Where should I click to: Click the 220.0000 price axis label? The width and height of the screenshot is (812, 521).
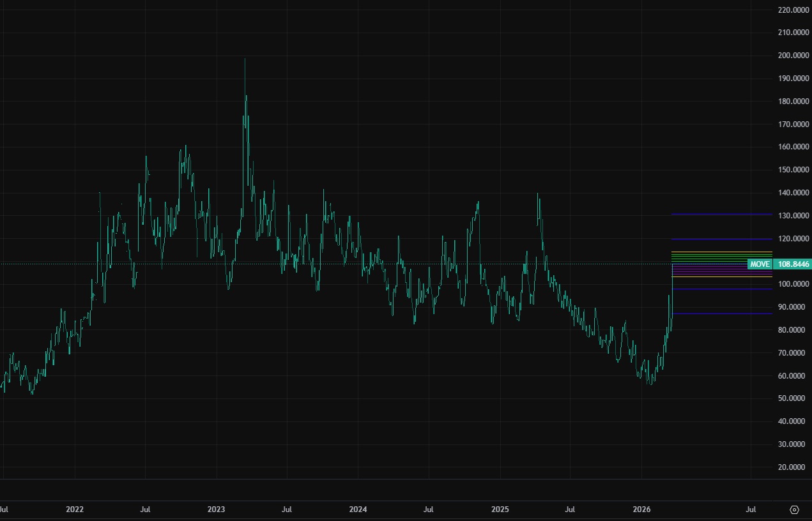pyautogui.click(x=794, y=10)
